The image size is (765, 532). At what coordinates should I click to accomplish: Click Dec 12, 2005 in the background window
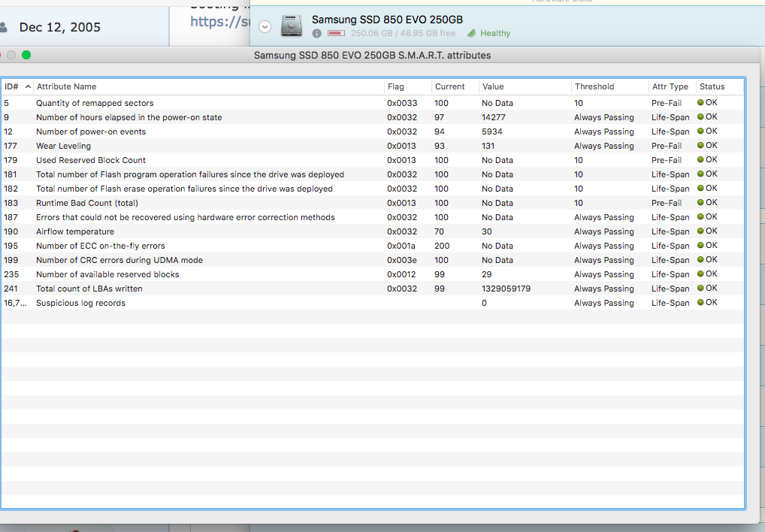coord(60,27)
